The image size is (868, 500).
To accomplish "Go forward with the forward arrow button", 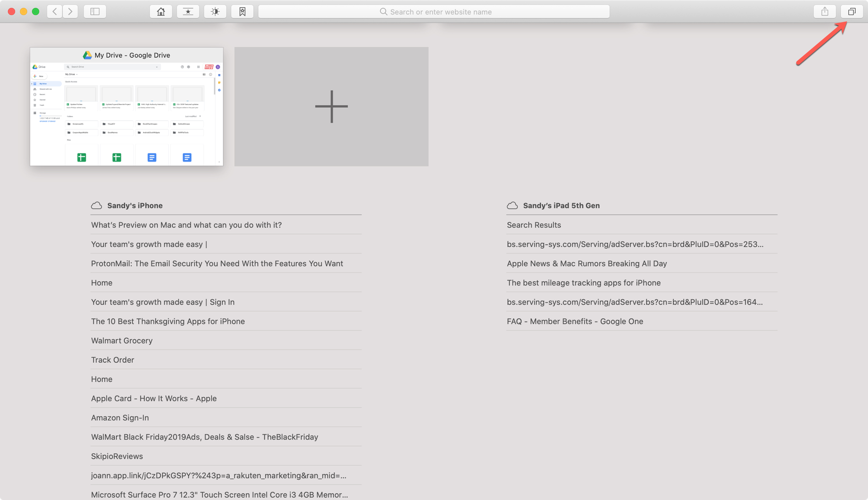I will point(70,11).
